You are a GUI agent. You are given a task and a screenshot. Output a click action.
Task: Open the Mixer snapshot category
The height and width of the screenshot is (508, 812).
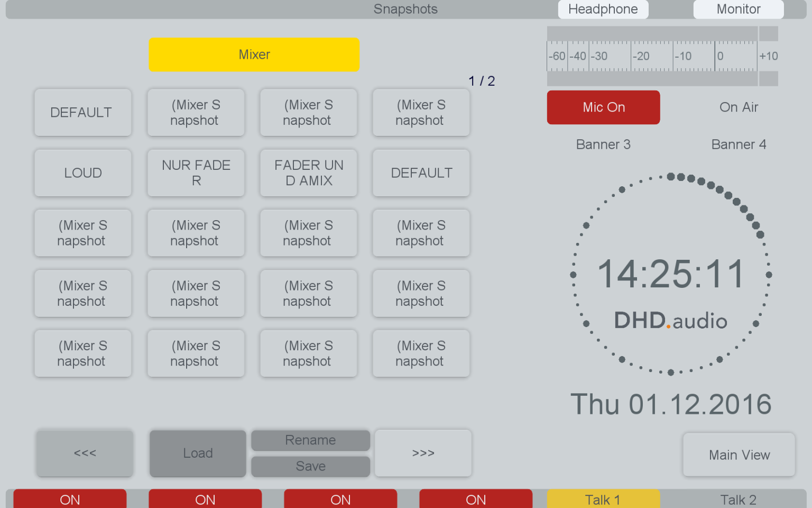254,55
